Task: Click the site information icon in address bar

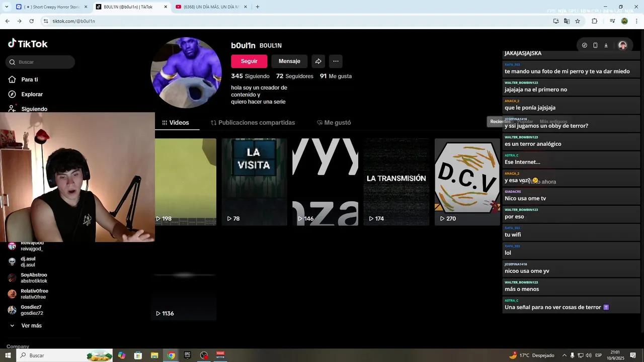Action: pyautogui.click(x=46, y=21)
